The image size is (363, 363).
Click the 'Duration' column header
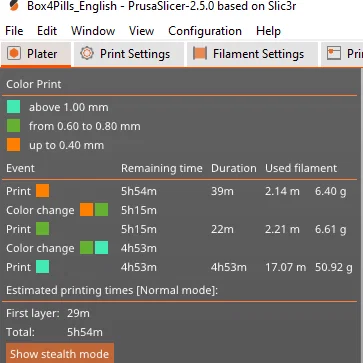click(x=234, y=168)
